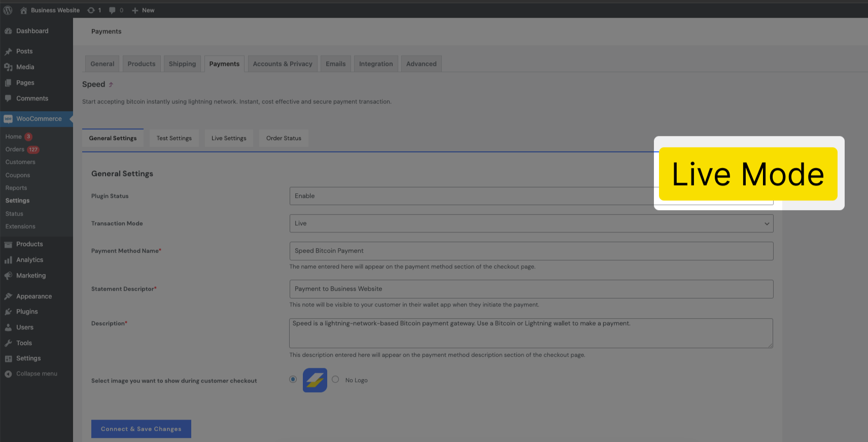This screenshot has width=868, height=442.
Task: Open the Reports submenu link
Action: coord(16,188)
